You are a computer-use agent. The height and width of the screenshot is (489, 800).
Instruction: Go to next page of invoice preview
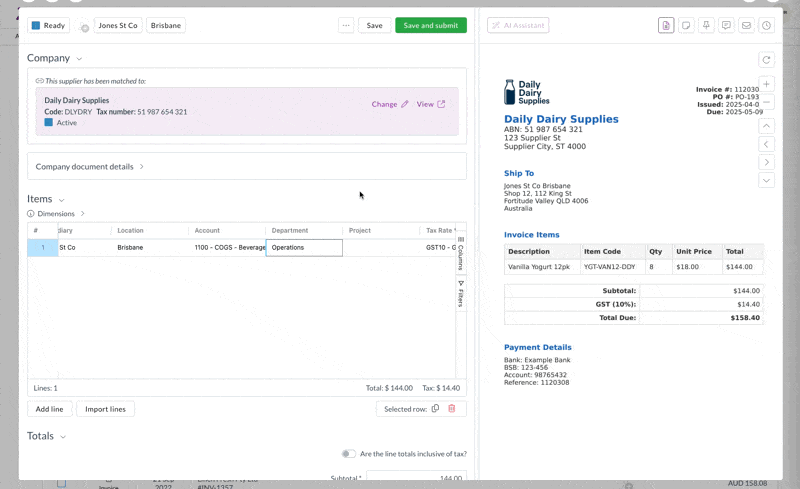point(766,162)
